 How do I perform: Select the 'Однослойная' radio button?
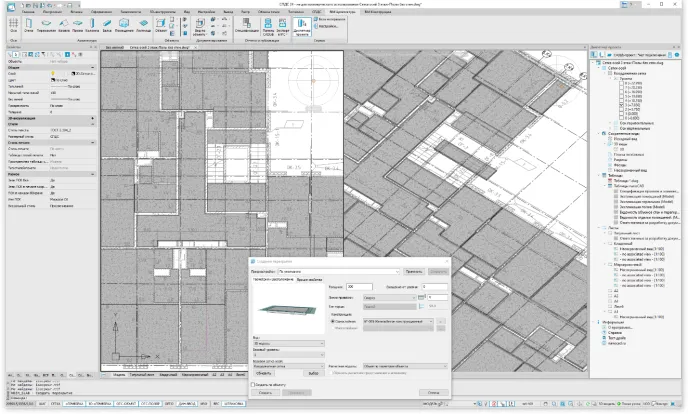coord(331,322)
